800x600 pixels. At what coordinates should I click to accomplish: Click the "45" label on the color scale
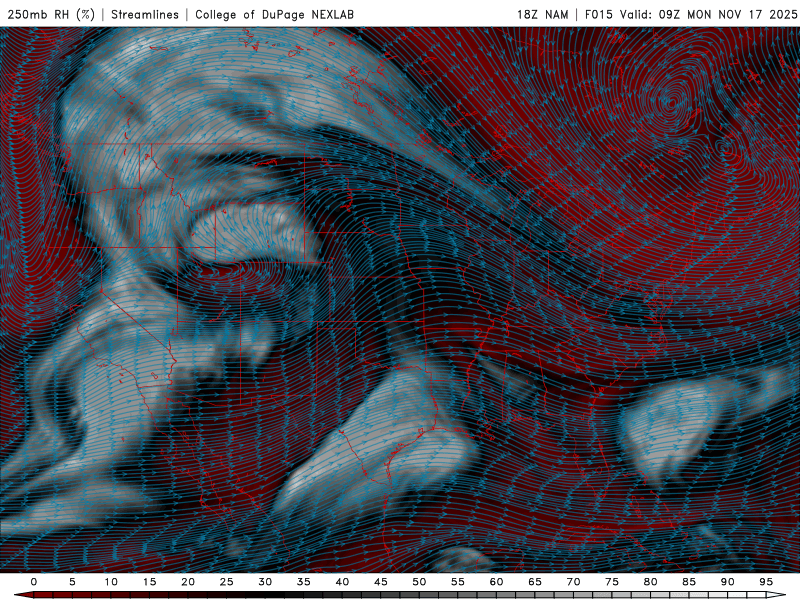pos(381,582)
